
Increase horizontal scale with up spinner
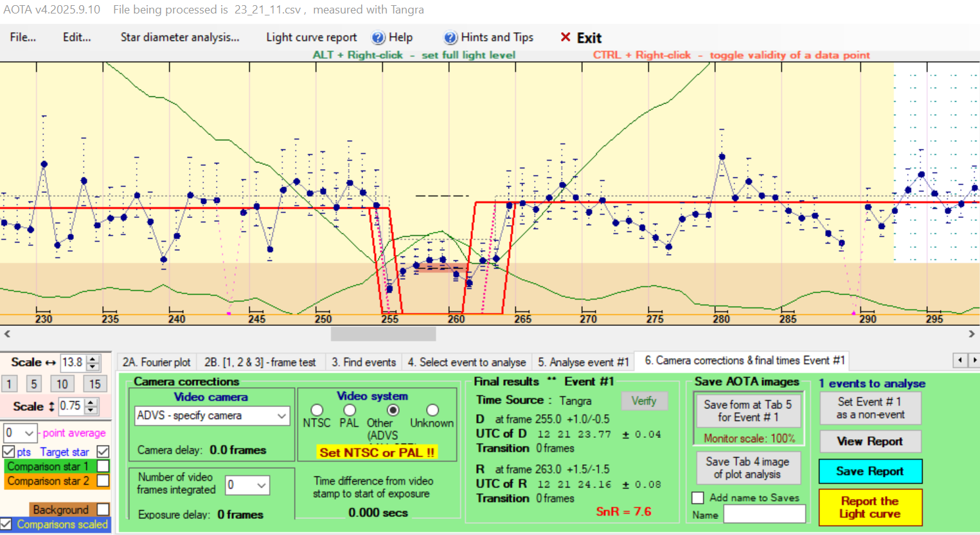[x=93, y=359]
